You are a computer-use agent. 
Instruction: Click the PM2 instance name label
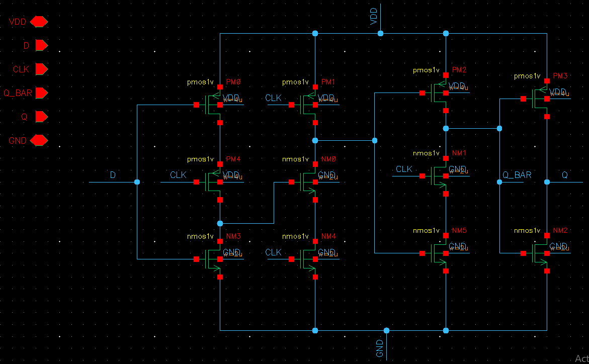pos(459,70)
